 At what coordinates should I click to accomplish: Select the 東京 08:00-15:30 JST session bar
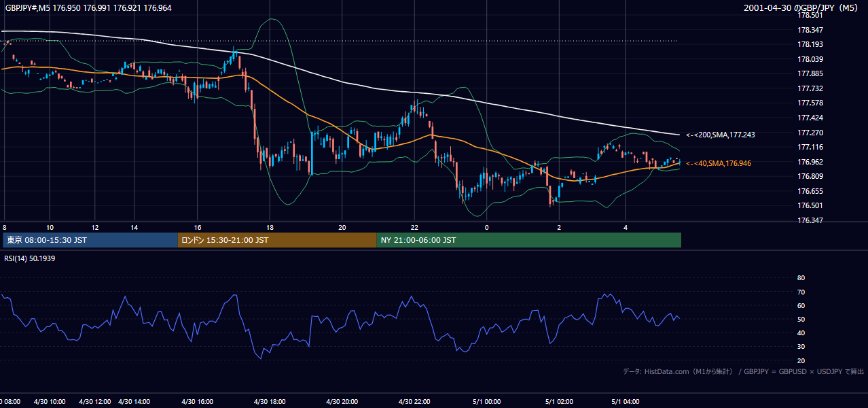tap(90, 240)
